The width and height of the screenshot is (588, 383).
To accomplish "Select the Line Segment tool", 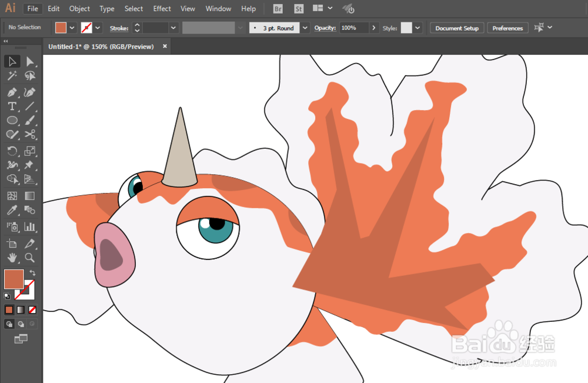I will coord(29,106).
